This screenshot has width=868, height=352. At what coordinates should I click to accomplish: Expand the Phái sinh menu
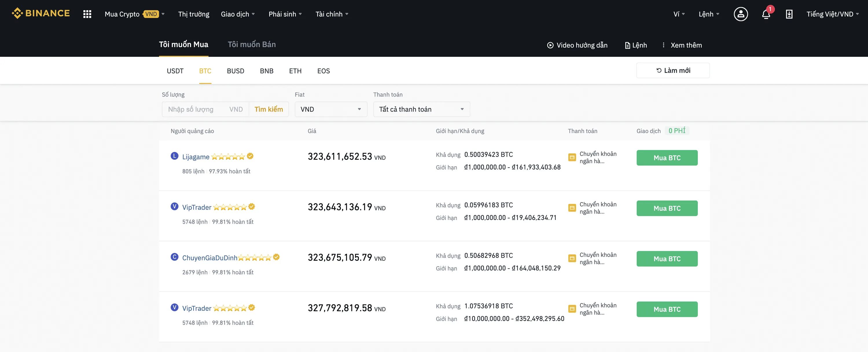(x=285, y=14)
